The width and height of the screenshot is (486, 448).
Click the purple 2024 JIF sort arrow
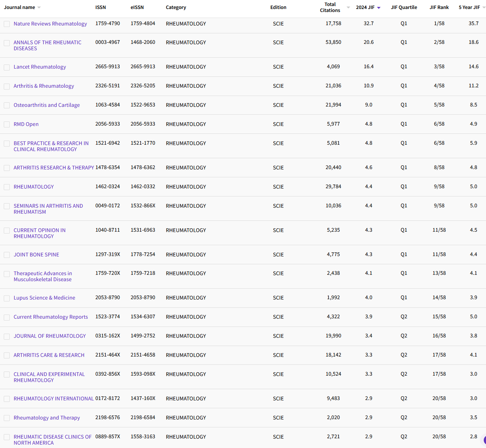coord(379,7)
